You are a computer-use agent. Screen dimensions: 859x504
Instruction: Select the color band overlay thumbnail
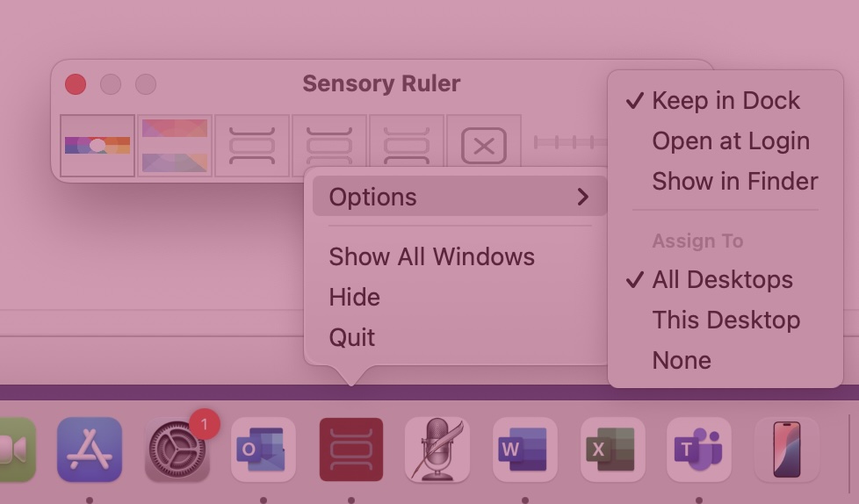coord(97,146)
